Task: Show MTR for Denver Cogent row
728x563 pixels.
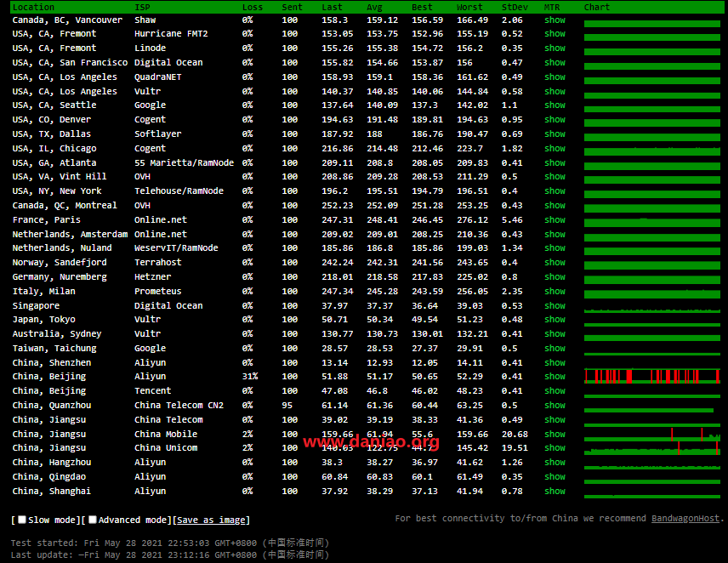Action: [555, 119]
